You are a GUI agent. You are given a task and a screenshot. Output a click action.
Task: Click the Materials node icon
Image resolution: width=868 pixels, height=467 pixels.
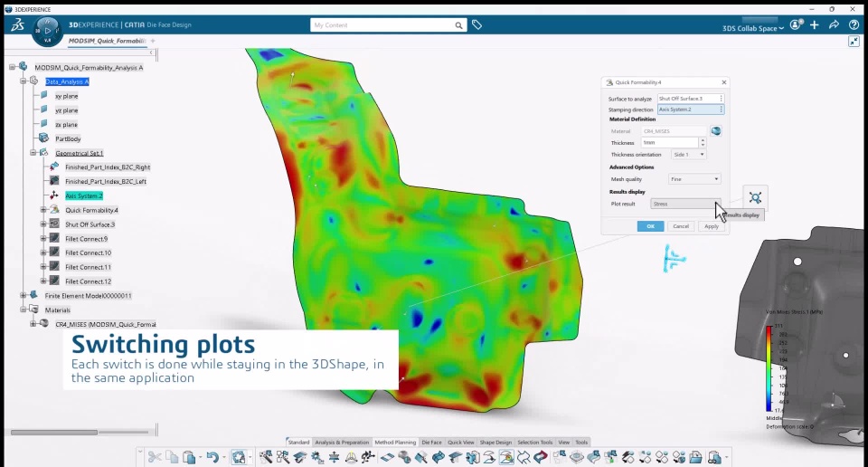(33, 310)
